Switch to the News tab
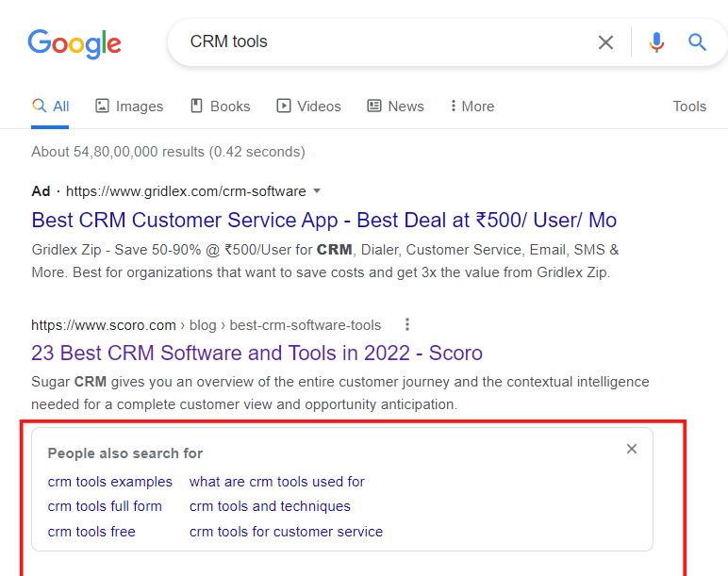Viewport: 728px width, 576px height. tap(395, 107)
